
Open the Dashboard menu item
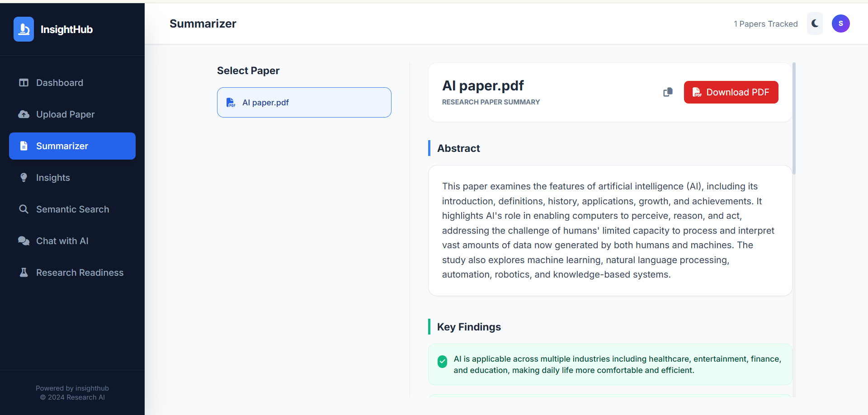[72, 83]
